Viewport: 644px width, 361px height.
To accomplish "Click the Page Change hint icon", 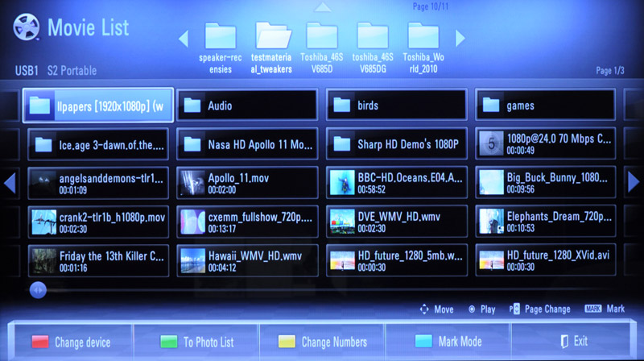I will pos(514,309).
